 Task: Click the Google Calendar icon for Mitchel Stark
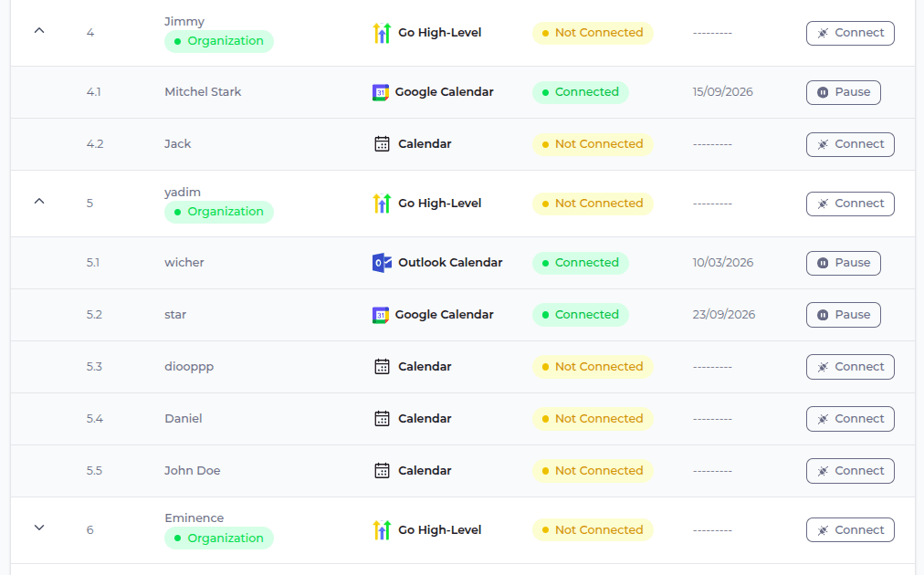pos(381,92)
